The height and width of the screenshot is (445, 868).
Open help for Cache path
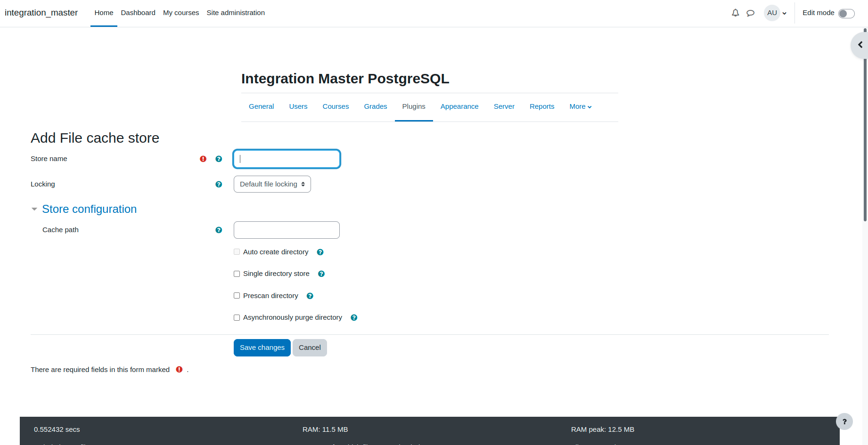click(219, 230)
